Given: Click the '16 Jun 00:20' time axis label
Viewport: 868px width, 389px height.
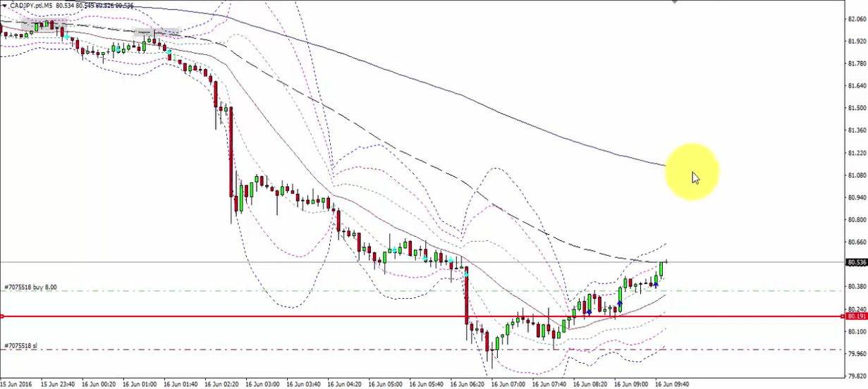Looking at the screenshot, I should pyautogui.click(x=99, y=385).
